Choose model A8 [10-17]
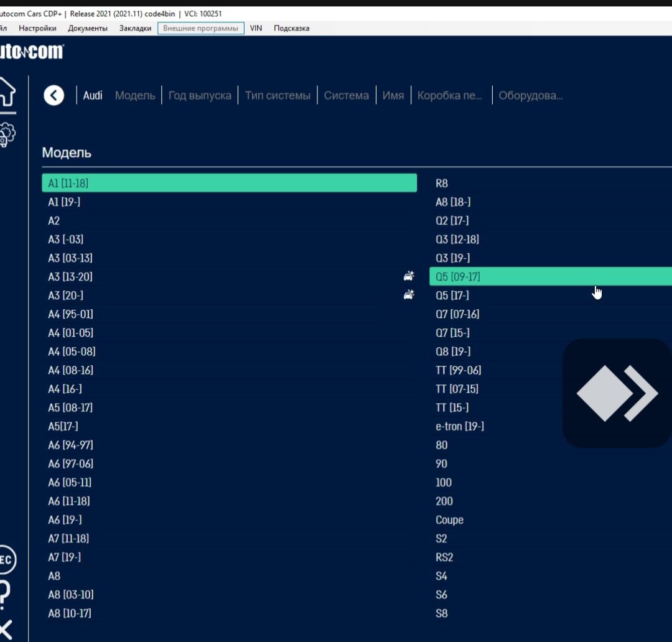Image resolution: width=672 pixels, height=642 pixels. (229, 614)
